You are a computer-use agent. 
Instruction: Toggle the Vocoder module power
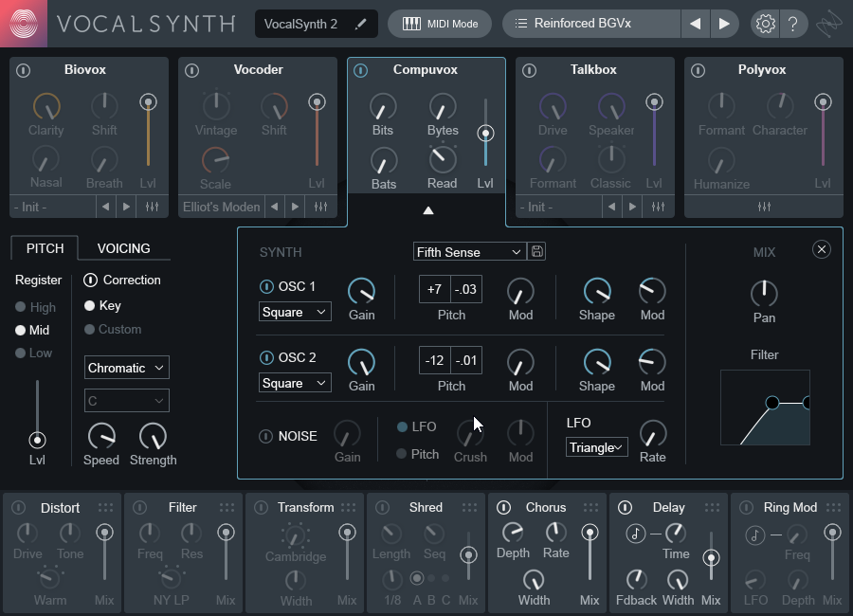(192, 70)
